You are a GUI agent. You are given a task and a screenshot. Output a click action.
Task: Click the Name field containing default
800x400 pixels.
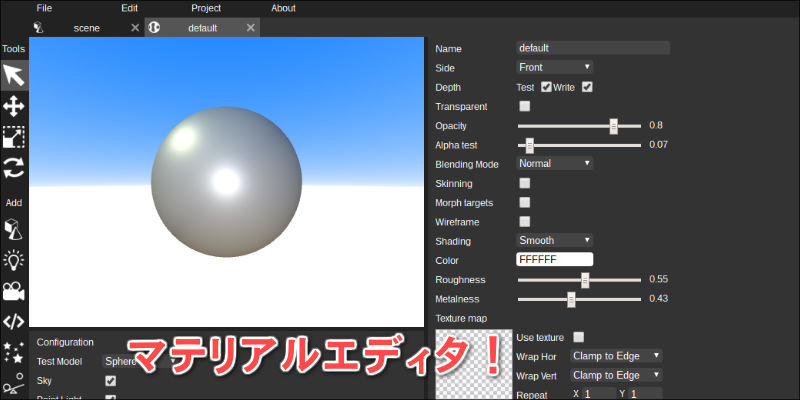[x=593, y=48]
